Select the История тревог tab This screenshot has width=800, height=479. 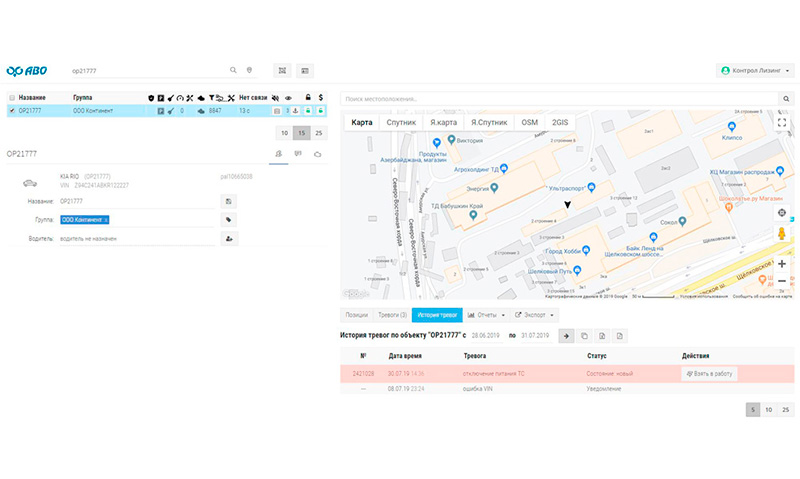pyautogui.click(x=437, y=315)
